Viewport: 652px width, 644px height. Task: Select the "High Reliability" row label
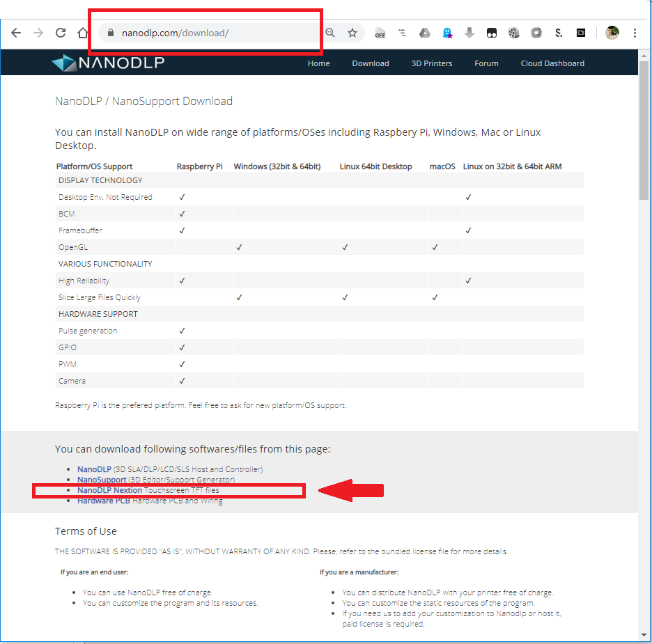coord(84,281)
